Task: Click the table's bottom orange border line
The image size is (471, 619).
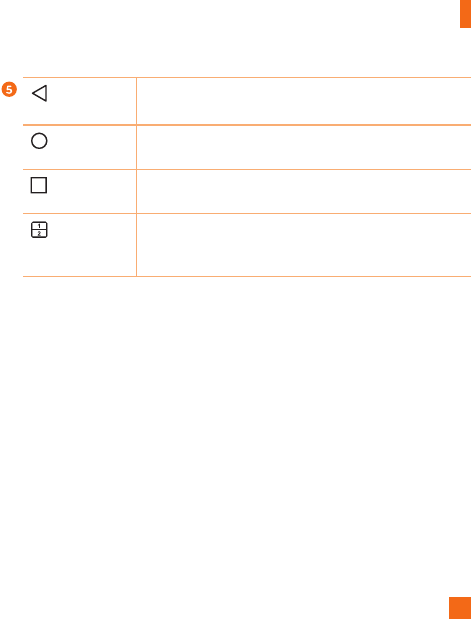Action: click(247, 276)
